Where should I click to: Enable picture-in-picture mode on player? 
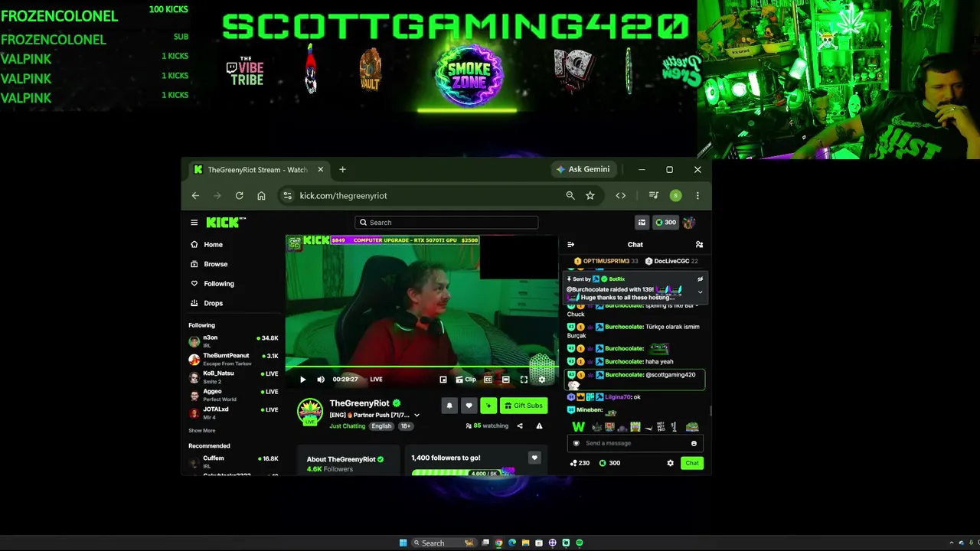click(x=443, y=380)
